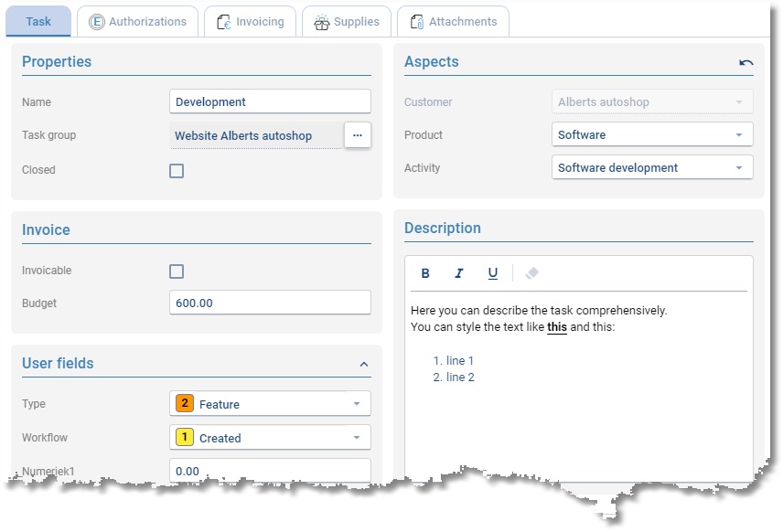Enable the Invoicable checkbox

pyautogui.click(x=177, y=271)
